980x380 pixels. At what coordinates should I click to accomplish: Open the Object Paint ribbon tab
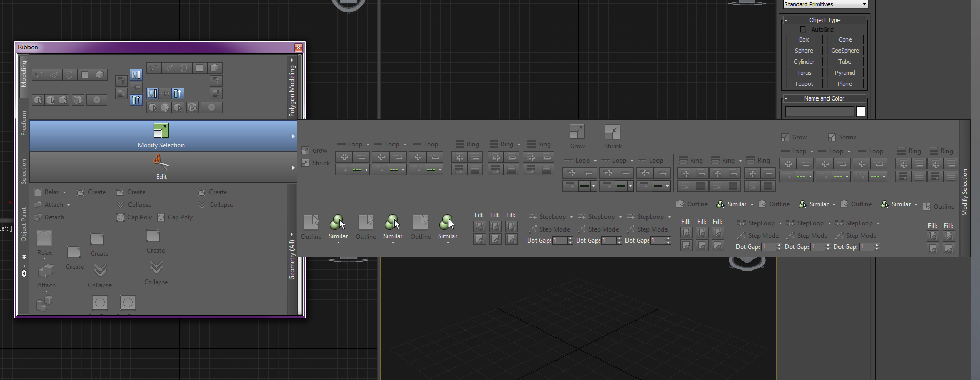coord(24,224)
